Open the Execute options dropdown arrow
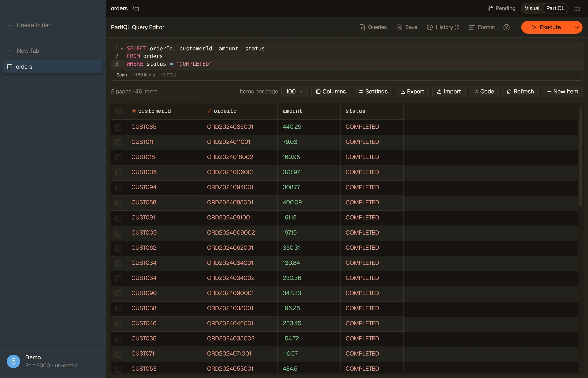This screenshot has width=588, height=378. [577, 27]
